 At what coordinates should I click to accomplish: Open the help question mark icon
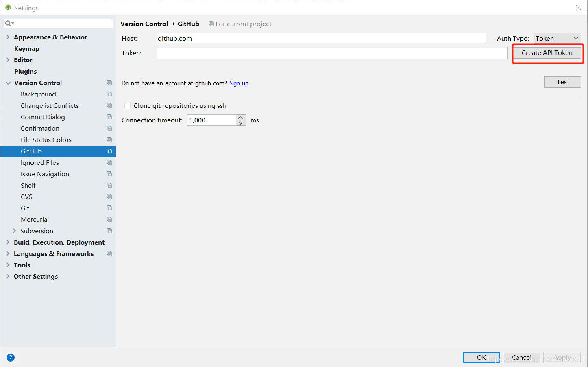click(11, 358)
